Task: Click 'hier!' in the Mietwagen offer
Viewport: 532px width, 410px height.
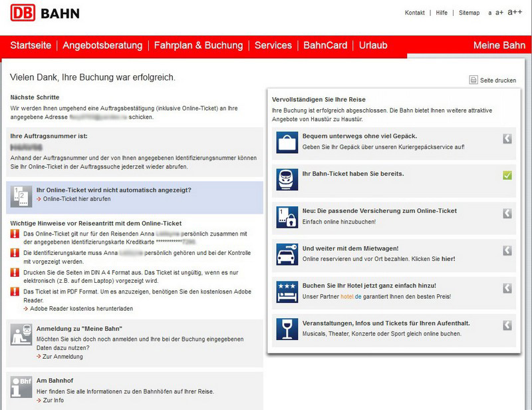Action: click(x=448, y=259)
